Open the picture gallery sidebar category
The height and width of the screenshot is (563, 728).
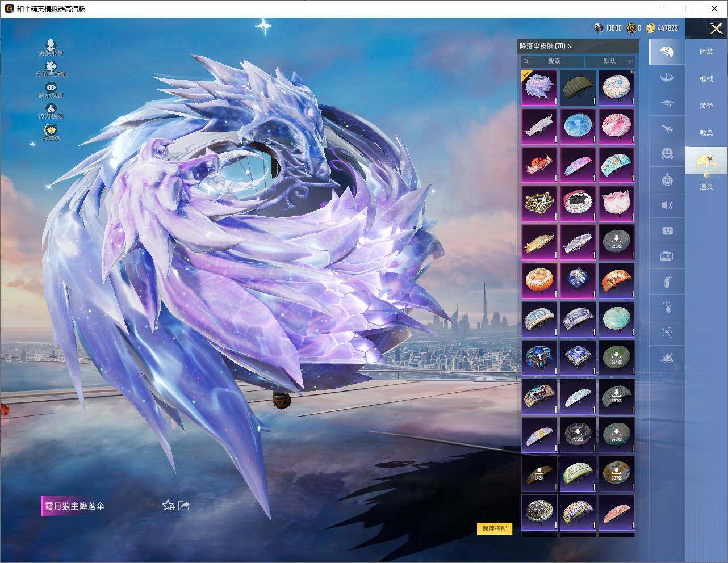click(667, 256)
